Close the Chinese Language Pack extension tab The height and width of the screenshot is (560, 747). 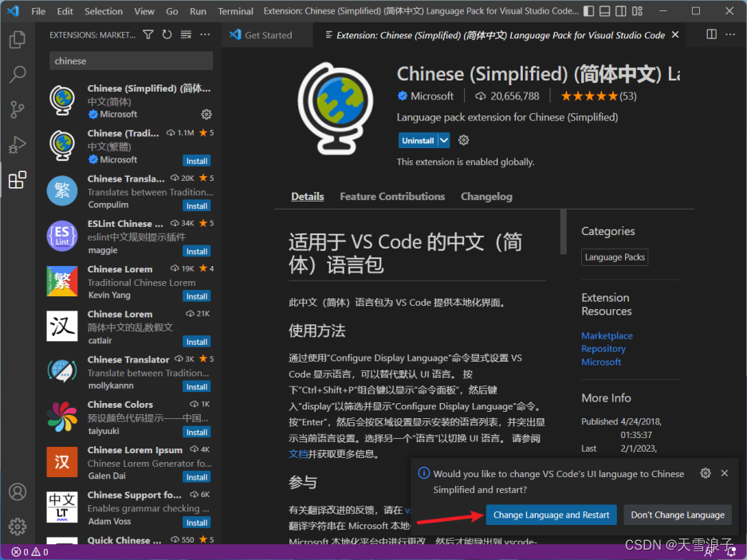[675, 35]
